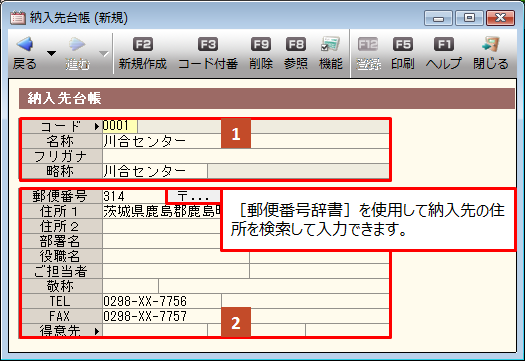Expand the コード field lookup arrow
This screenshot has height=361, width=525.
pyautogui.click(x=97, y=126)
